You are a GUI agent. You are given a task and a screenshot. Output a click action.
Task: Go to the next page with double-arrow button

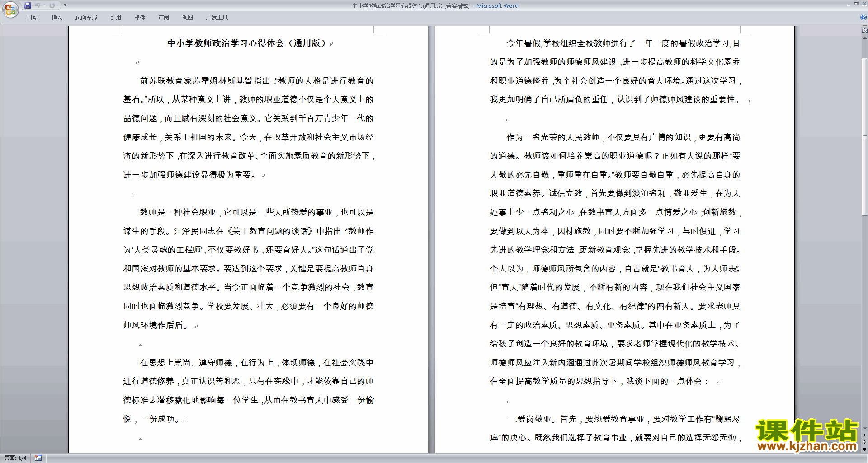864,449
